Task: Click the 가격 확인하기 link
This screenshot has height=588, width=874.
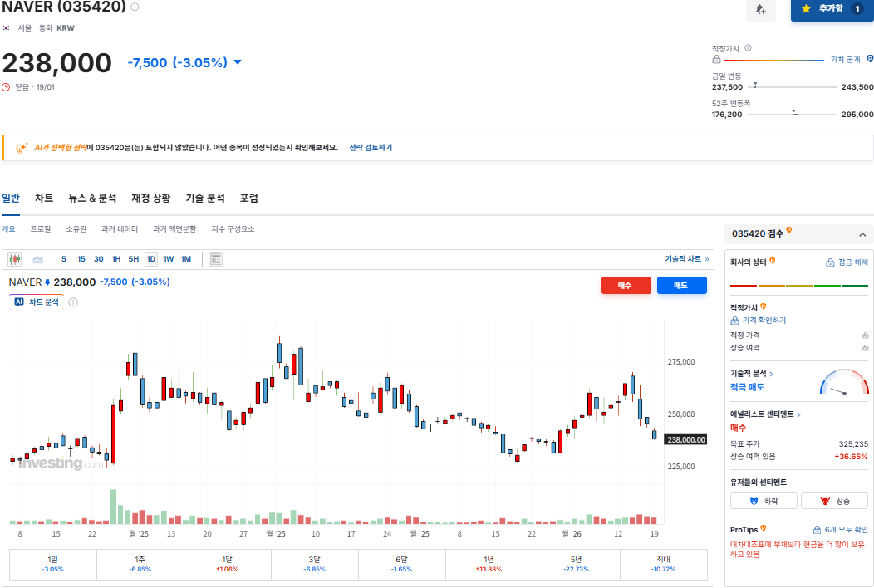Action: pyautogui.click(x=758, y=321)
